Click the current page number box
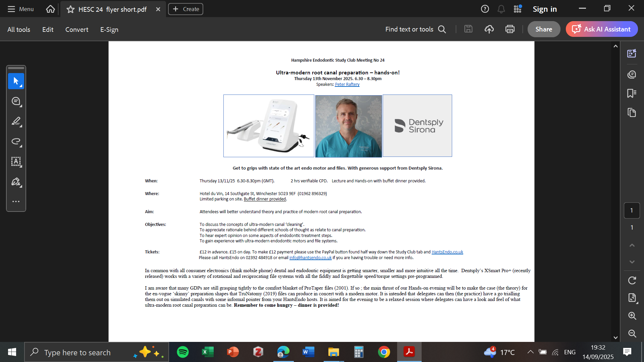This screenshot has width=644, height=362. 632,210
